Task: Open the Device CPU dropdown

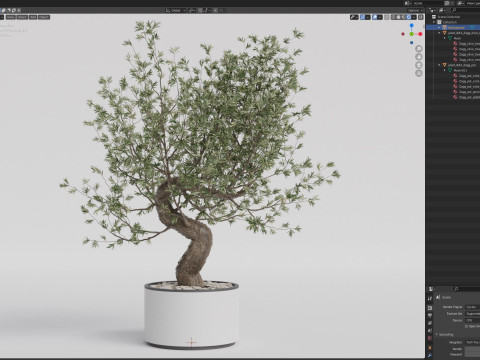Action: [x=472, y=320]
